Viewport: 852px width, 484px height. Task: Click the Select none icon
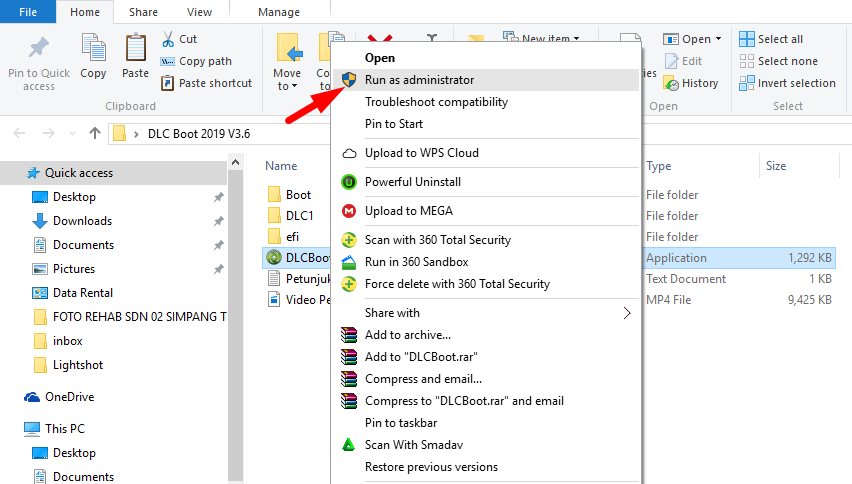point(747,61)
